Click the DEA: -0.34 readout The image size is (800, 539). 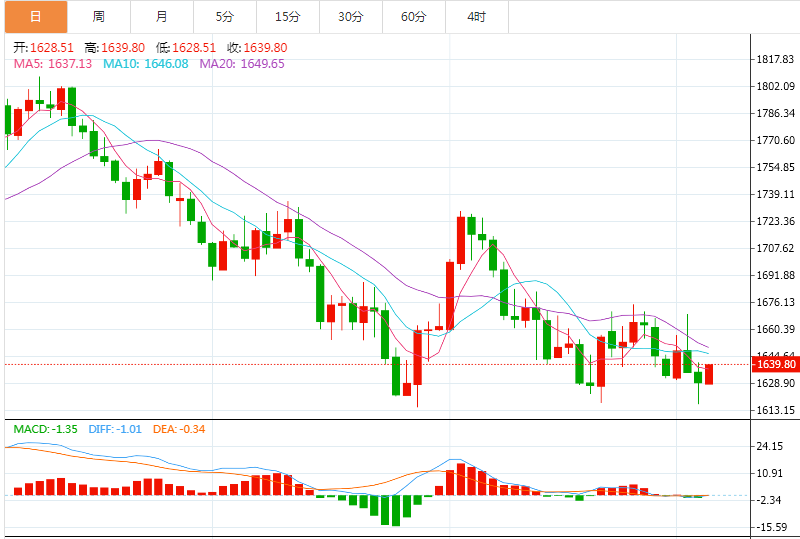click(x=179, y=429)
